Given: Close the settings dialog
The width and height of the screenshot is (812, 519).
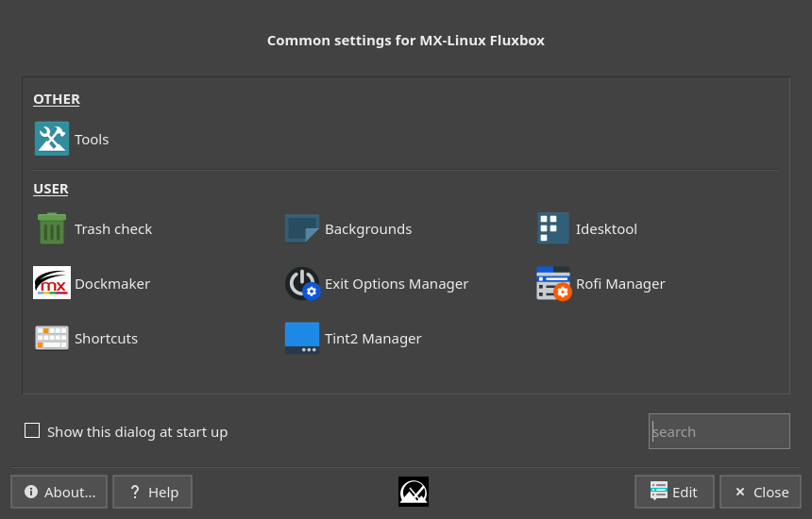Looking at the screenshot, I should 761,492.
